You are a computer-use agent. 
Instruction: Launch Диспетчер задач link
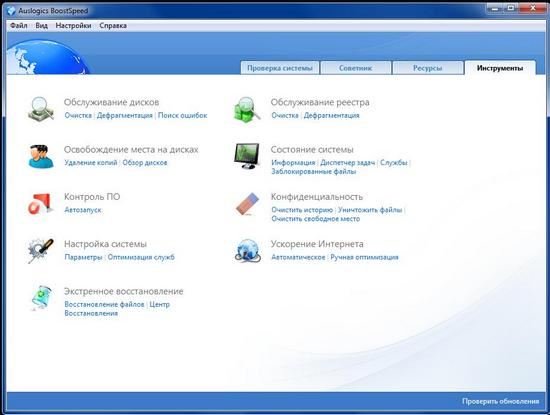(348, 163)
